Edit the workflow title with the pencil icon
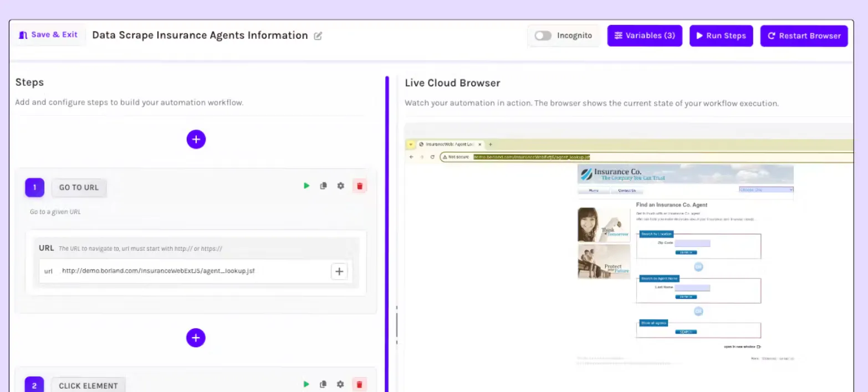 (x=318, y=36)
